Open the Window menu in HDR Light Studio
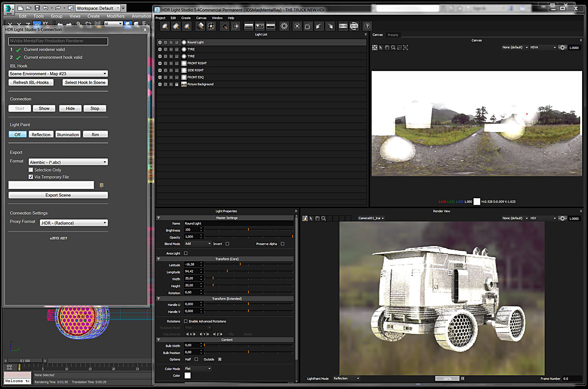Screen dimensions: 588x389 [x=217, y=18]
